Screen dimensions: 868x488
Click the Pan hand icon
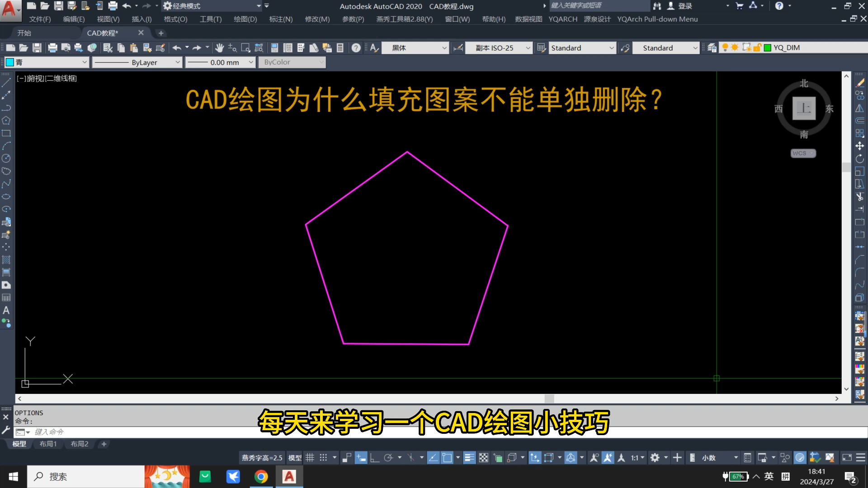point(219,48)
